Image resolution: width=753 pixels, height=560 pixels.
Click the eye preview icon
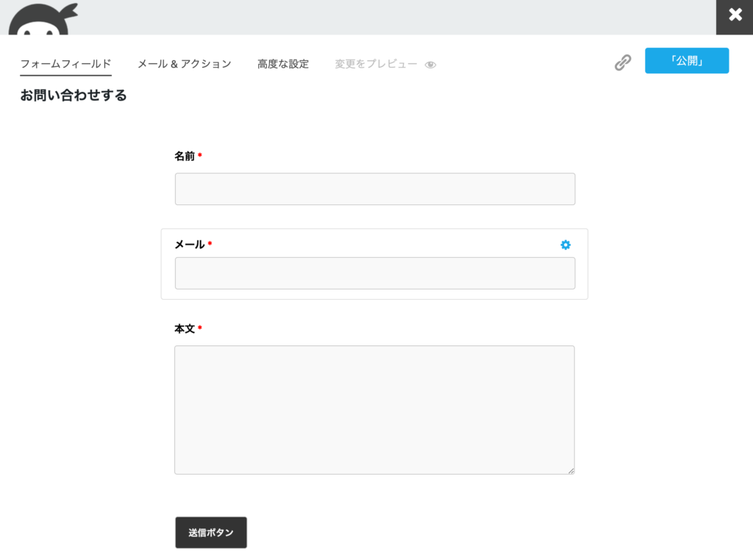430,65
